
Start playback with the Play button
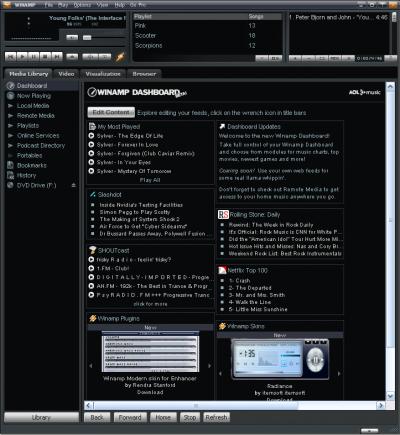[x=22, y=57]
